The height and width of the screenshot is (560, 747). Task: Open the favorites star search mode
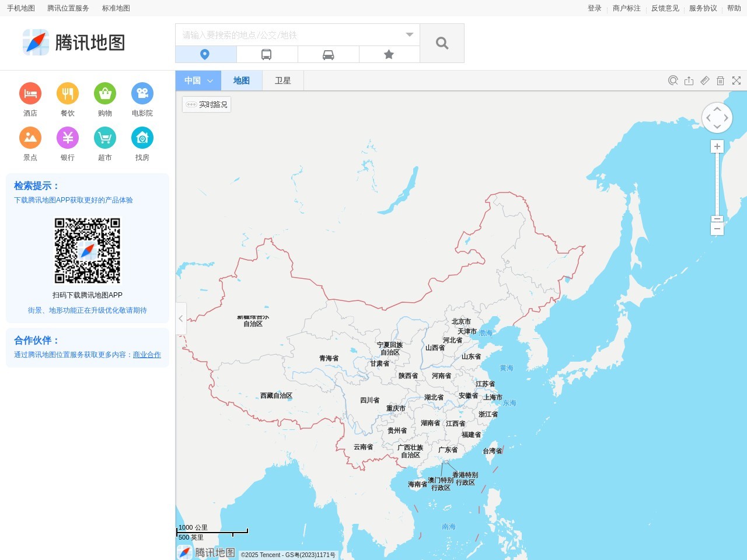tap(389, 54)
